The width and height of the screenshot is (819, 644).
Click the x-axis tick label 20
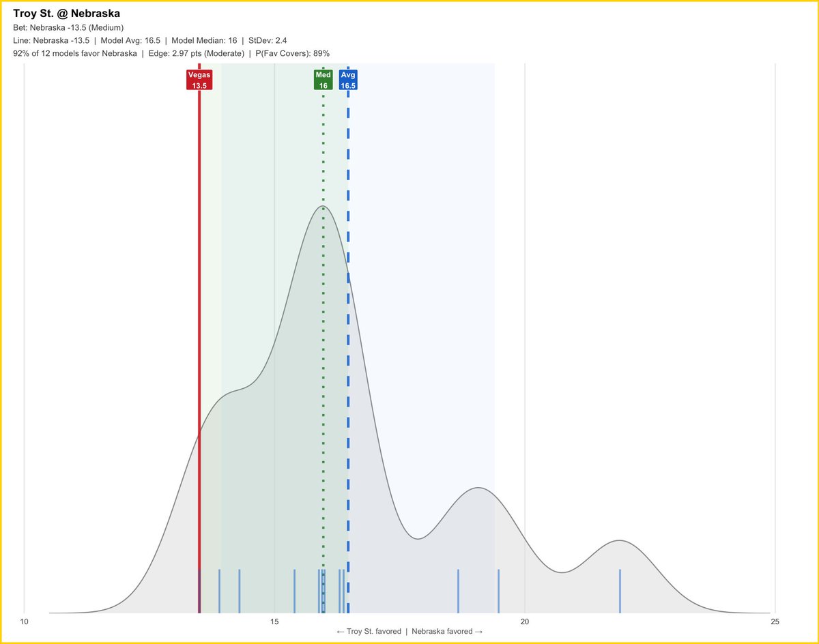point(525,621)
